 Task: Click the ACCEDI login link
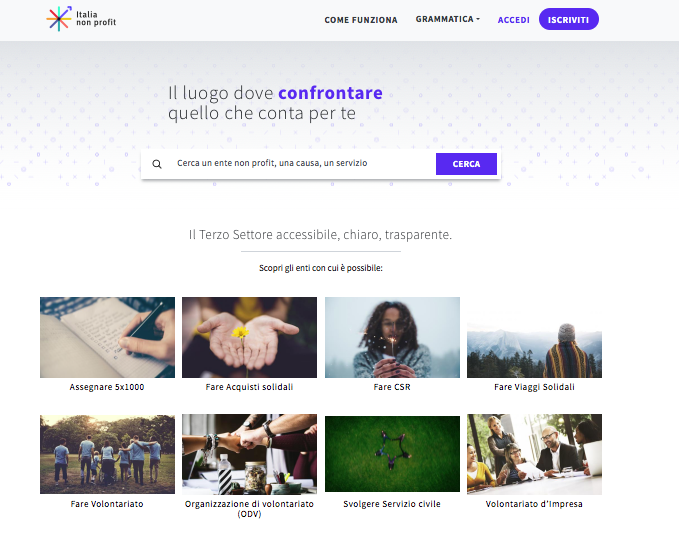(x=514, y=20)
